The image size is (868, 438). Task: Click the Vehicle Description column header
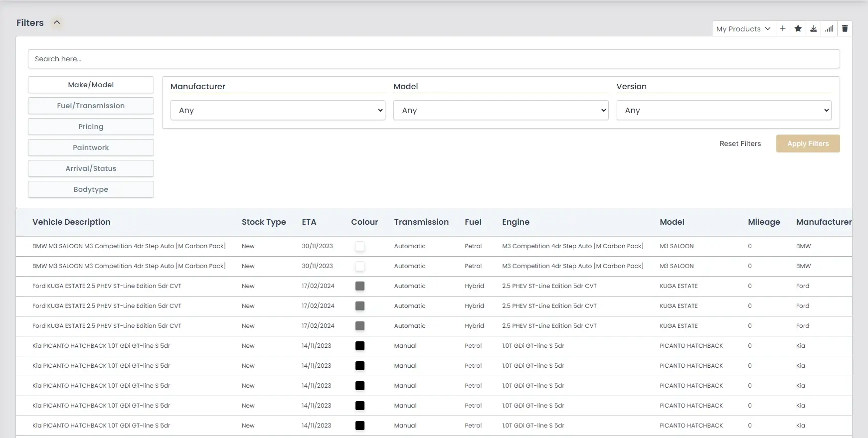pos(71,222)
